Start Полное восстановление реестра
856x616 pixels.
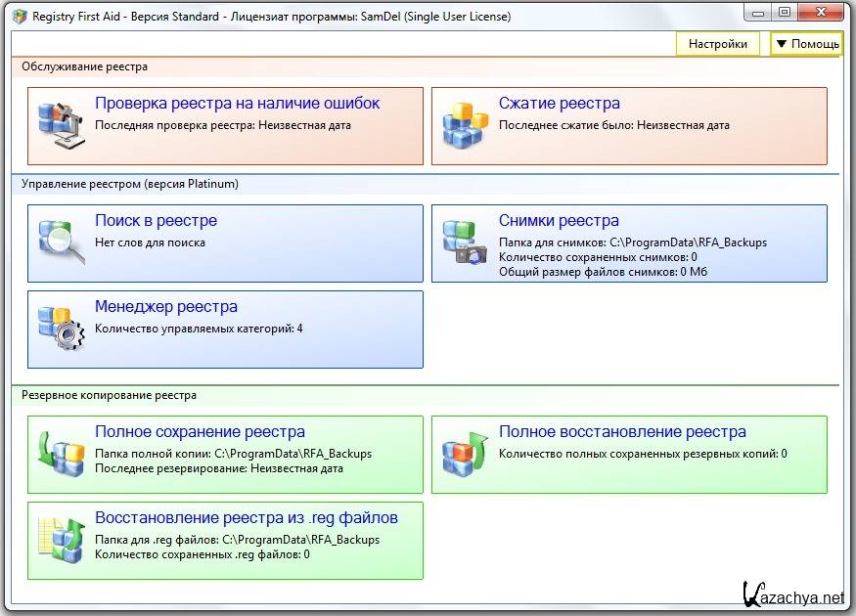click(x=622, y=432)
